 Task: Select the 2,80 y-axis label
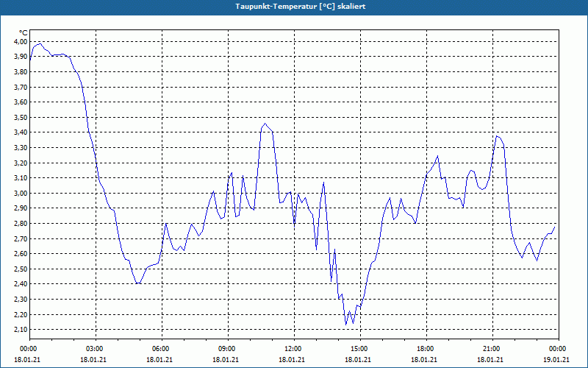pos(21,224)
